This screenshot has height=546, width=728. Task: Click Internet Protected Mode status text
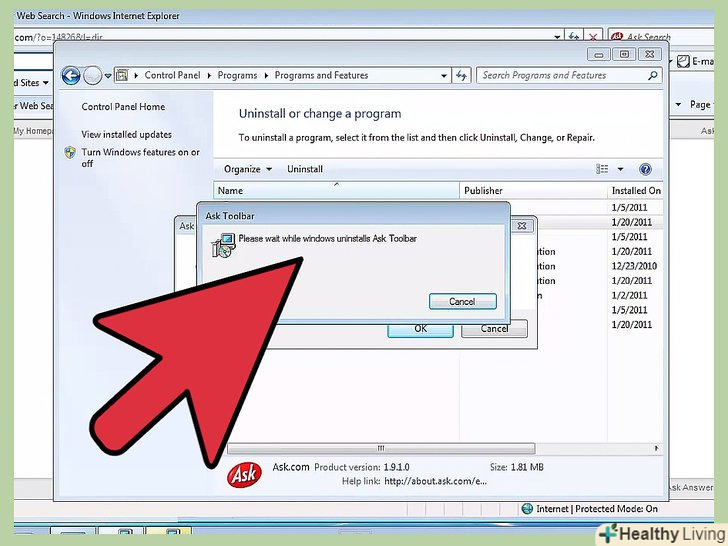click(x=597, y=509)
